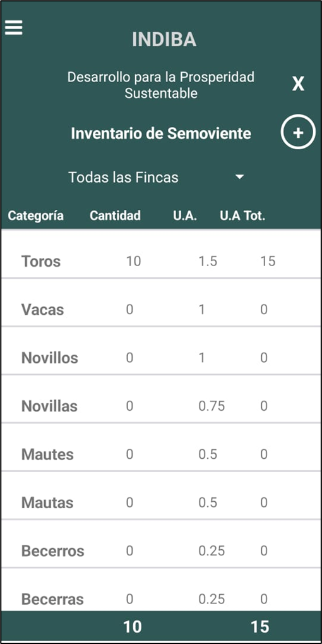Select the Mautes row
The width and height of the screenshot is (322, 644).
pos(161,447)
